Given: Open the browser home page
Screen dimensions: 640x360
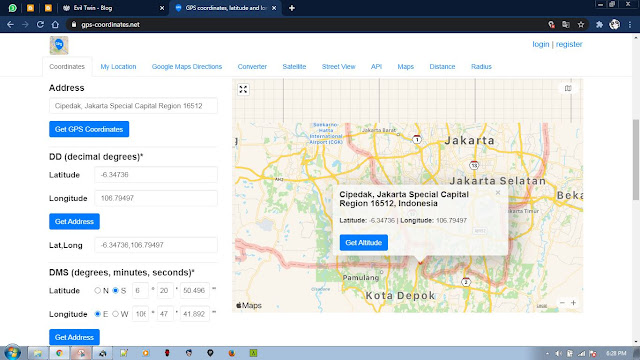Looking at the screenshot, I should 55,24.
